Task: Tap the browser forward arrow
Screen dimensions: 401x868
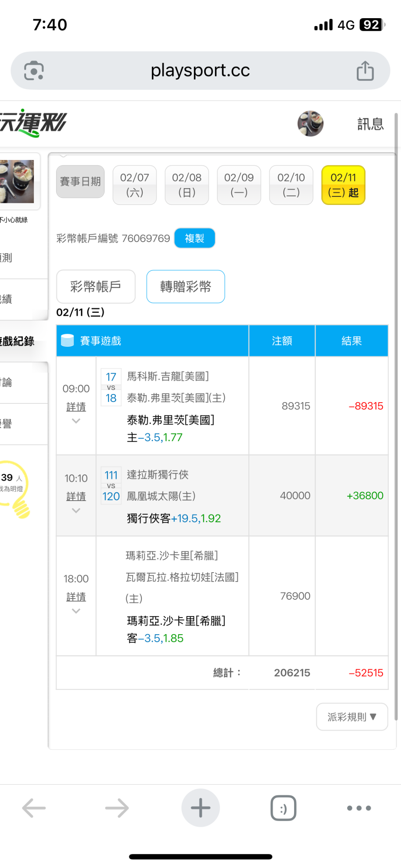Action: tap(117, 808)
